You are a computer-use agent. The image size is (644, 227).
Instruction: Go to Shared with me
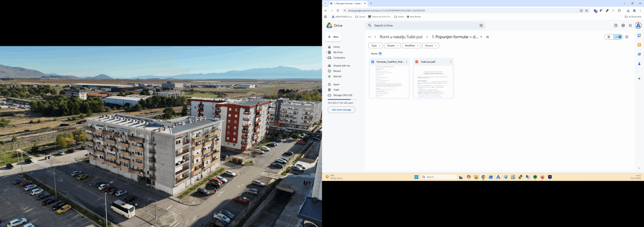click(341, 66)
